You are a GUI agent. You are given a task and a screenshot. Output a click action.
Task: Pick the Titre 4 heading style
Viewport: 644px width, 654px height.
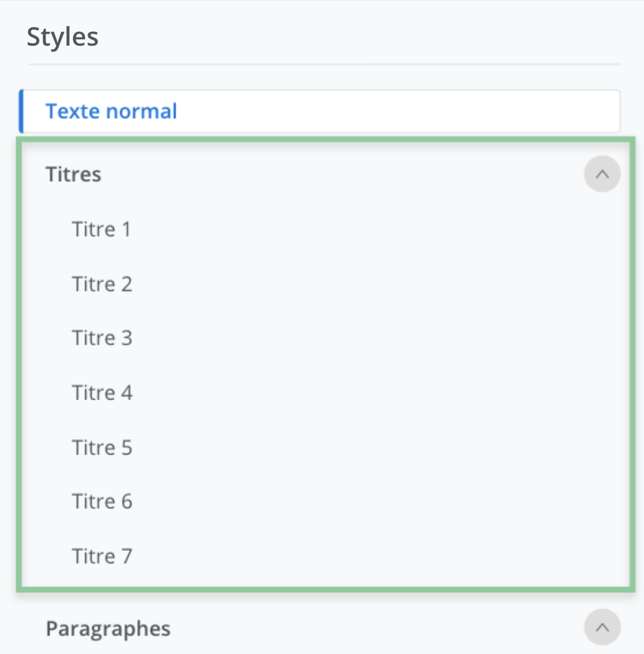pyautogui.click(x=102, y=393)
